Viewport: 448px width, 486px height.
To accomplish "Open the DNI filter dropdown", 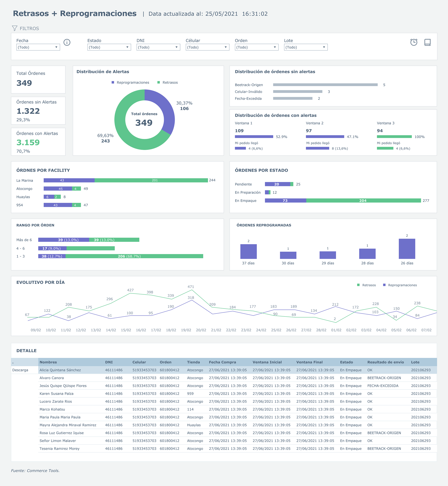I will click(158, 47).
